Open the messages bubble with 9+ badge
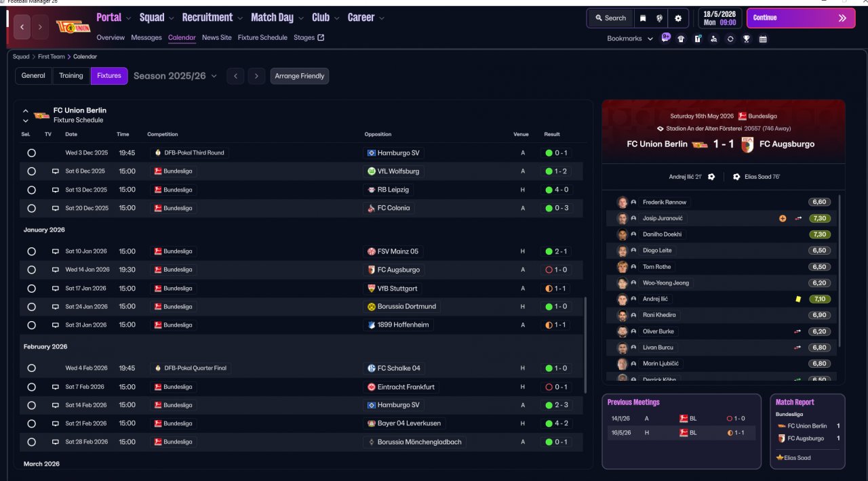This screenshot has width=868, height=481. 666,38
